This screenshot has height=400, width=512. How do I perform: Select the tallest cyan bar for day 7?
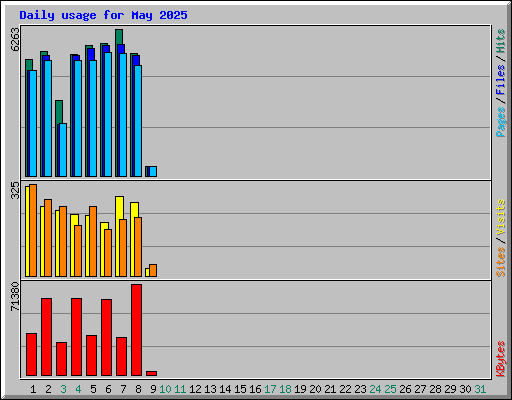point(123,115)
